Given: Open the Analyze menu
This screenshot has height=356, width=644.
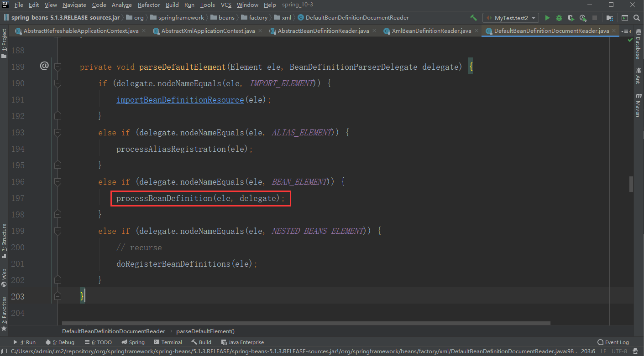Looking at the screenshot, I should pos(121,5).
